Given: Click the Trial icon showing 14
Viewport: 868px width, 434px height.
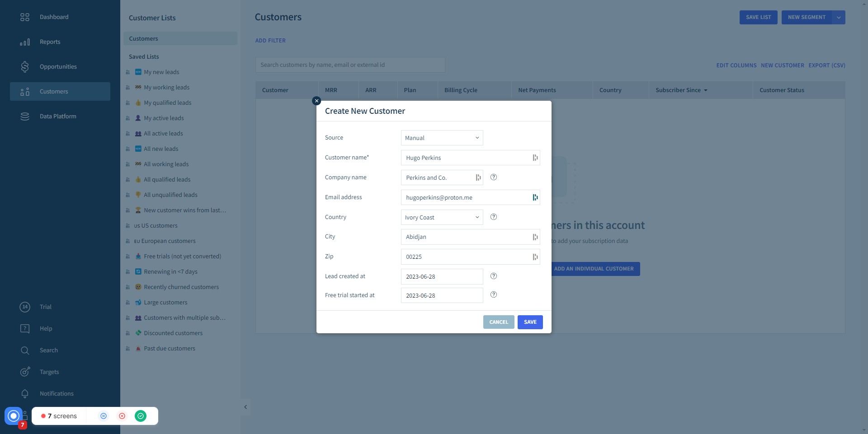Looking at the screenshot, I should point(25,307).
